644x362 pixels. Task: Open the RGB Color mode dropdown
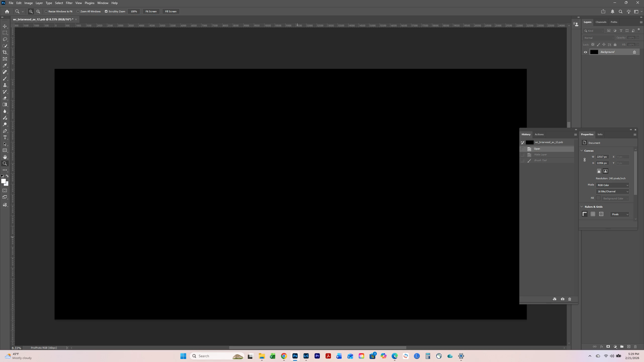click(612, 185)
